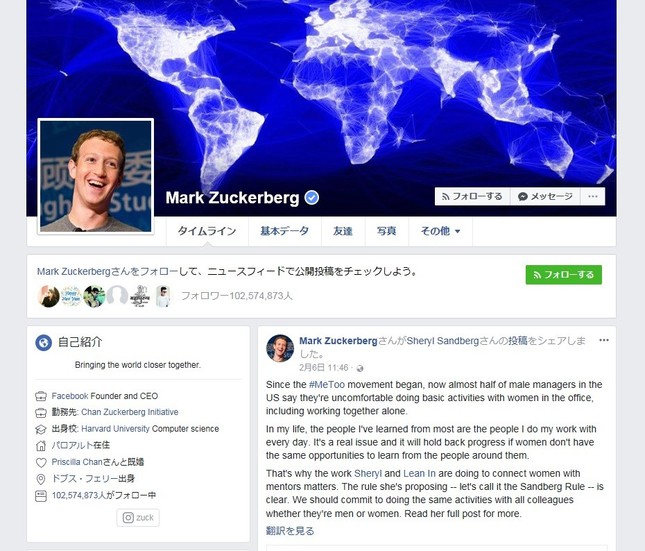Open the profile picture thumbnail
Image resolution: width=645 pixels, height=551 pixels.
96,176
